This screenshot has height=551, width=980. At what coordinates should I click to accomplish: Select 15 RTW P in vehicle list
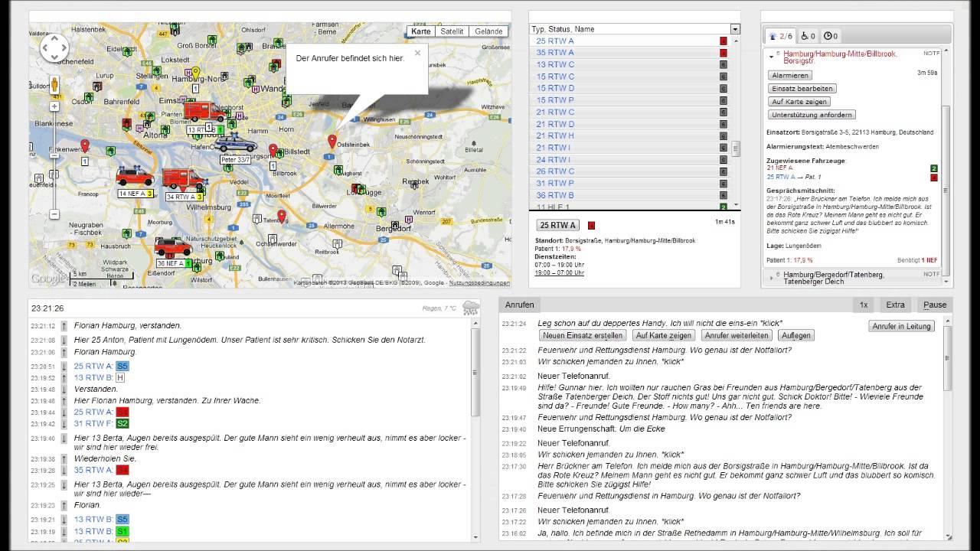555,100
